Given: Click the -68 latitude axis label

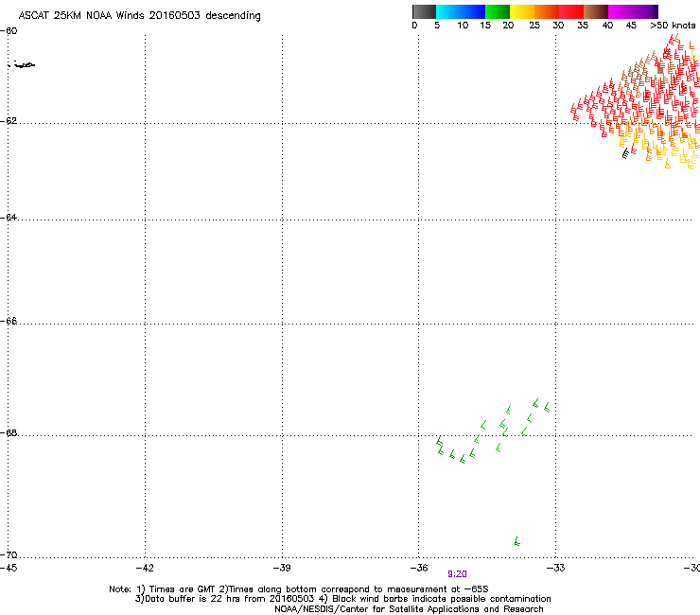Looking at the screenshot, I should click(9, 433).
